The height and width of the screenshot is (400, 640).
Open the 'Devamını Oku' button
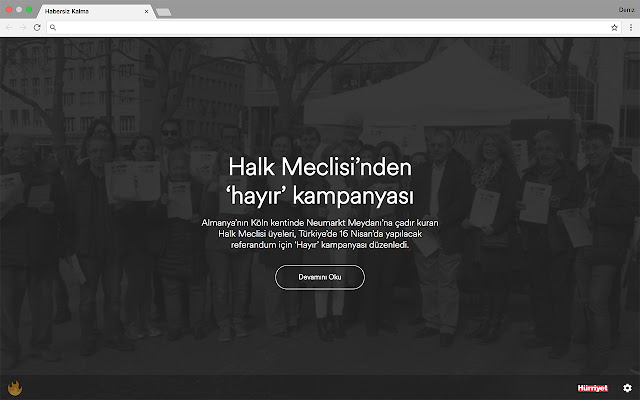click(320, 277)
